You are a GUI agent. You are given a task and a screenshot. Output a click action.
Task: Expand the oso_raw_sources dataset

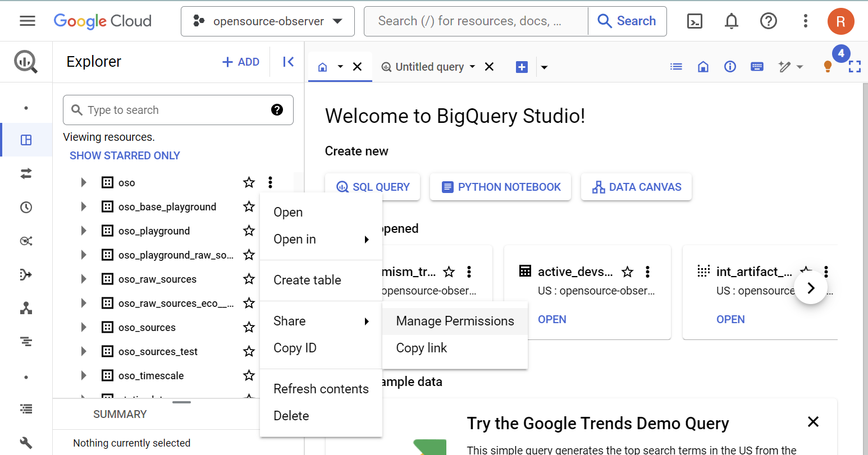83,279
